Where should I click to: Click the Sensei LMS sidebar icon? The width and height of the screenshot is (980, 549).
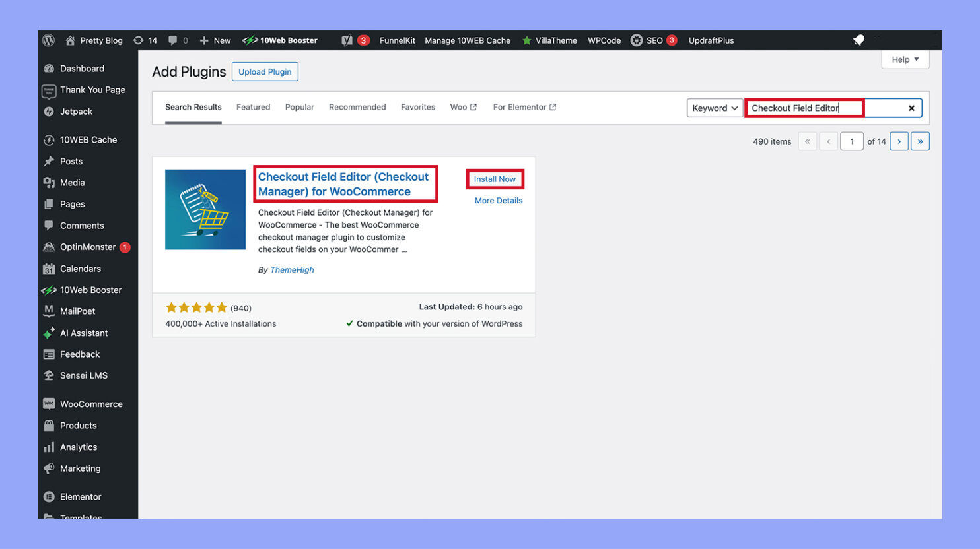coord(49,375)
